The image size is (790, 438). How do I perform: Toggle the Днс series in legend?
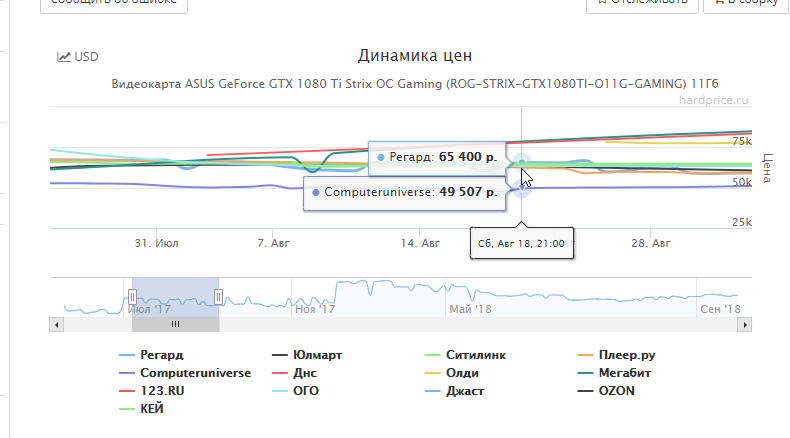(294, 373)
